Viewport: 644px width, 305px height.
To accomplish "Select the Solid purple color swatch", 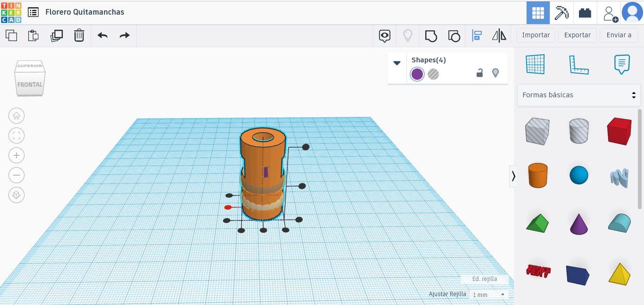I will (x=417, y=74).
